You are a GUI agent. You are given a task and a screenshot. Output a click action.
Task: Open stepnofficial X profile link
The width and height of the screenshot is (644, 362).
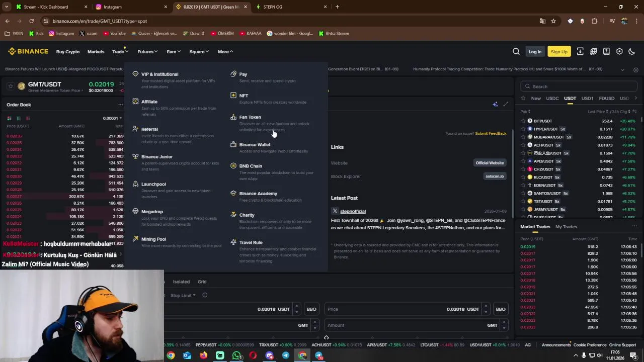pyautogui.click(x=353, y=211)
